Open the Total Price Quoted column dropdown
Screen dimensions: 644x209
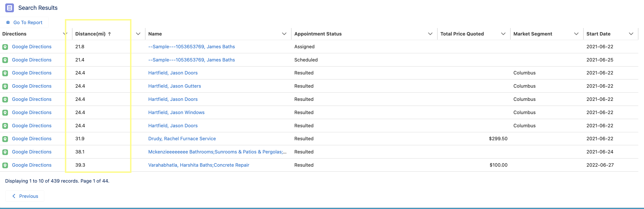pyautogui.click(x=503, y=34)
